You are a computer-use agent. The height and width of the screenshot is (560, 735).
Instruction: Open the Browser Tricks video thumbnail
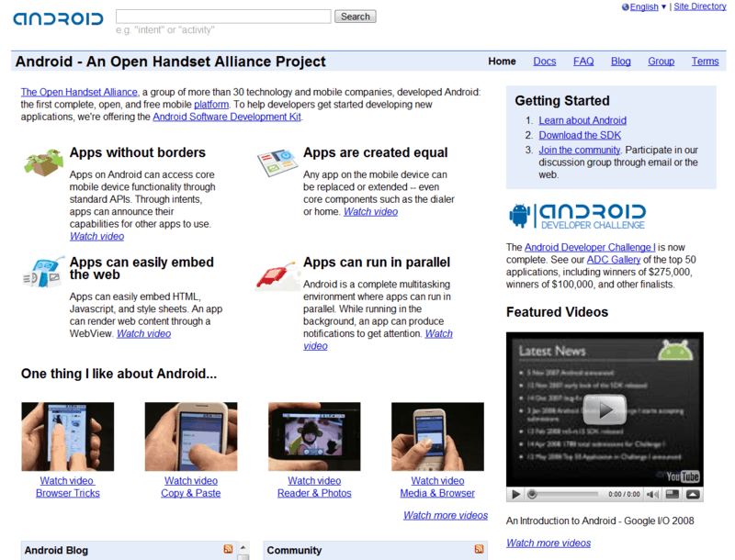click(67, 436)
